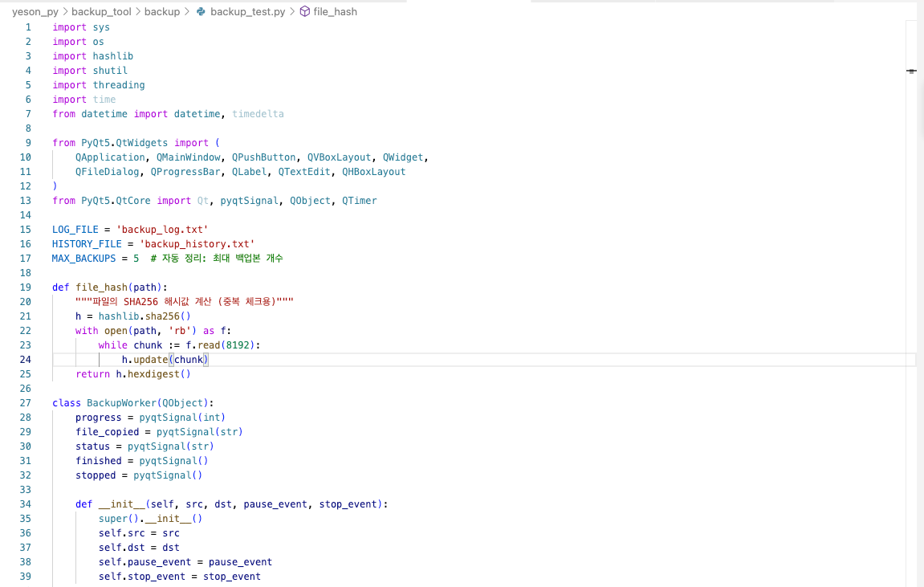The image size is (924, 587).
Task: Open the backup_tool breadcrumb segment
Action: coord(101,12)
